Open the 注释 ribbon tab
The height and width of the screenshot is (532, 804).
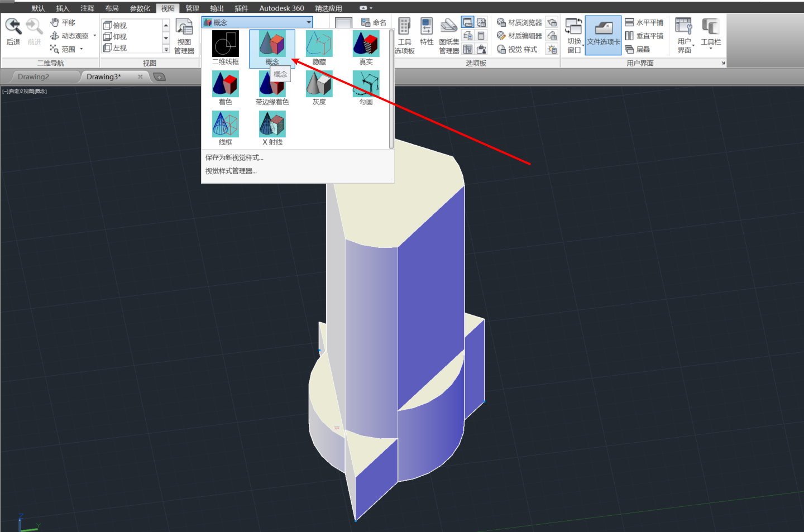pyautogui.click(x=87, y=8)
